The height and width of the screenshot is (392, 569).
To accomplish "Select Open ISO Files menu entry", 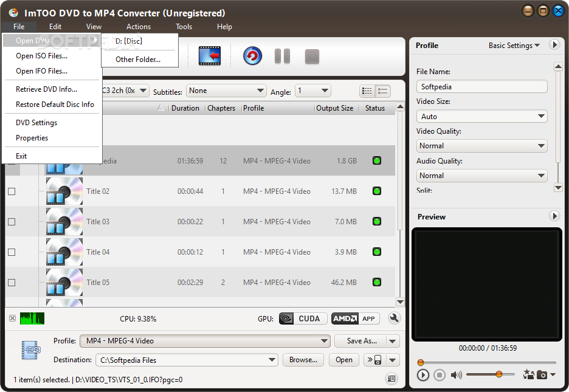I will 52,56.
